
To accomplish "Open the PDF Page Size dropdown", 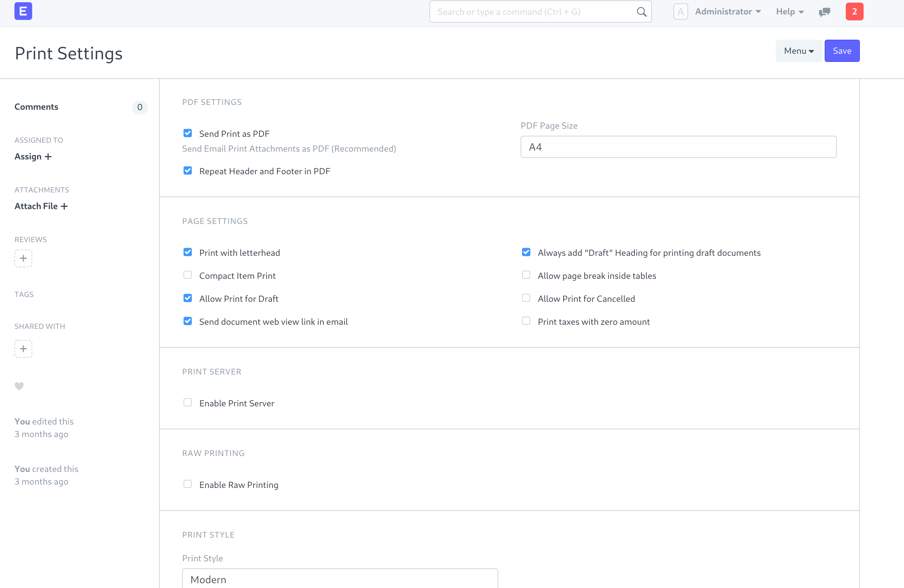I will [x=678, y=147].
